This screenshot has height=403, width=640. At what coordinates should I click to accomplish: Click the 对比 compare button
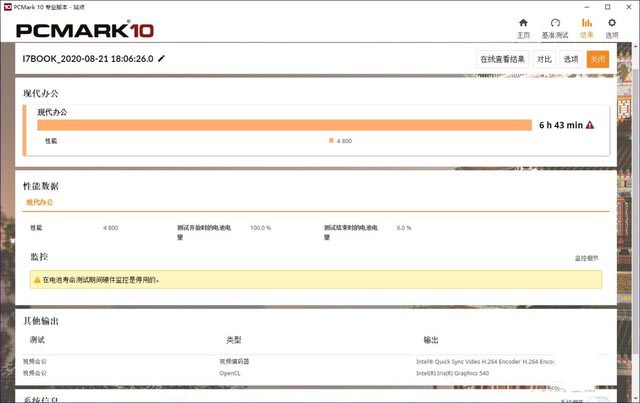tap(544, 59)
